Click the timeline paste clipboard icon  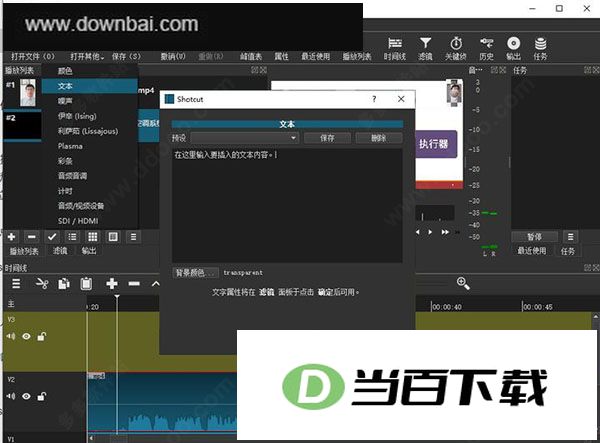(86, 283)
